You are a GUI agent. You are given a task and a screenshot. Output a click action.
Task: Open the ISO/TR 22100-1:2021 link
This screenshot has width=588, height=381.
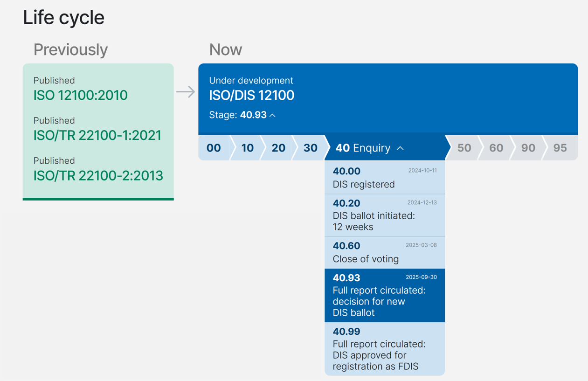click(97, 135)
